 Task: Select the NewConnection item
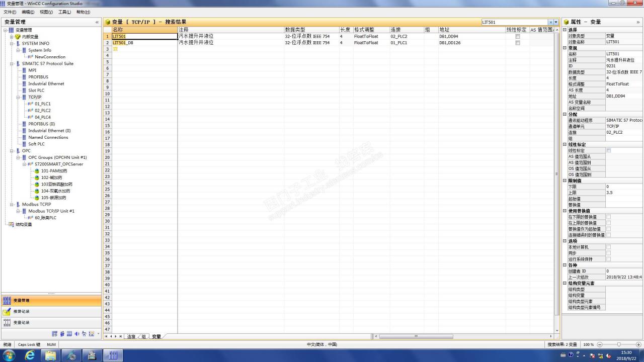tap(50, 57)
